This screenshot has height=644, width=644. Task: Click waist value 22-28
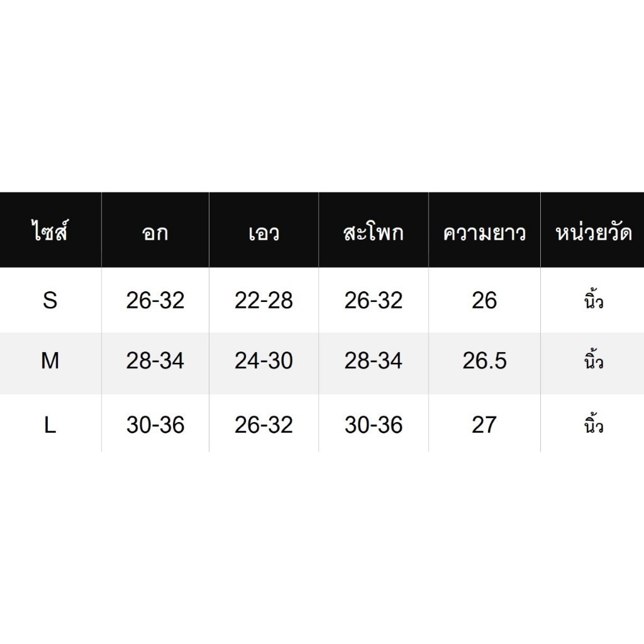pyautogui.click(x=264, y=300)
